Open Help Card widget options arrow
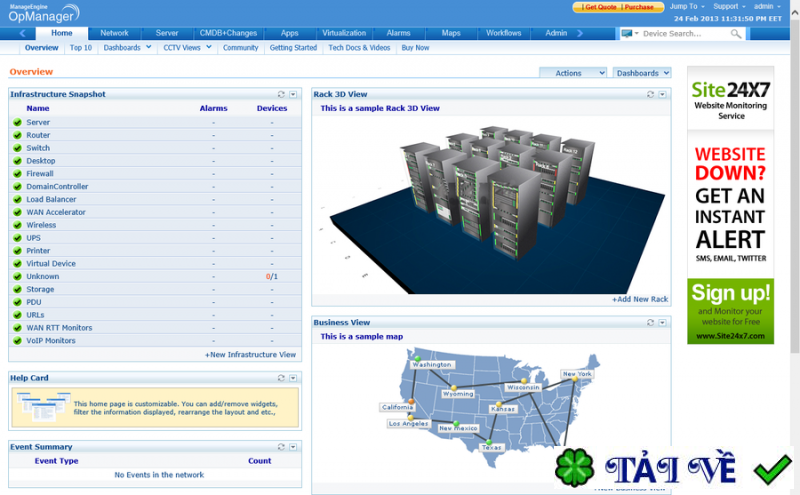Screen dimensions: 800x495 (x=293, y=378)
